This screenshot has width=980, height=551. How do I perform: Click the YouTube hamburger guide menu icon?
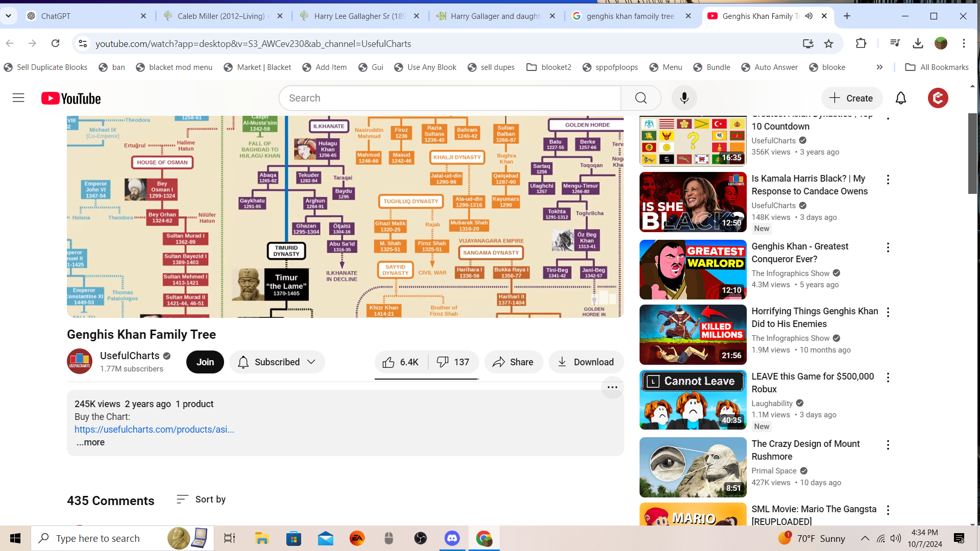point(18,98)
